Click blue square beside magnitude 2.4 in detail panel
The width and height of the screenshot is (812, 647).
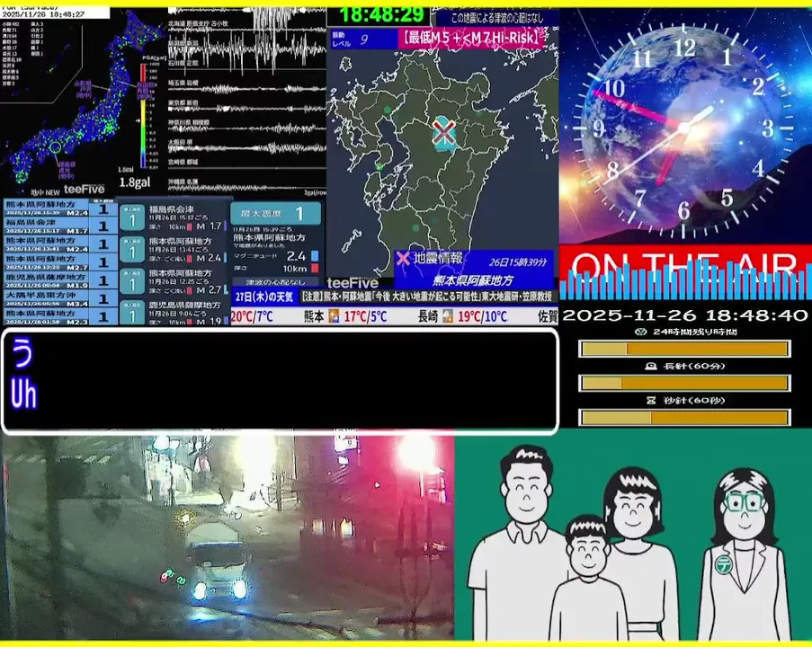coord(315,256)
